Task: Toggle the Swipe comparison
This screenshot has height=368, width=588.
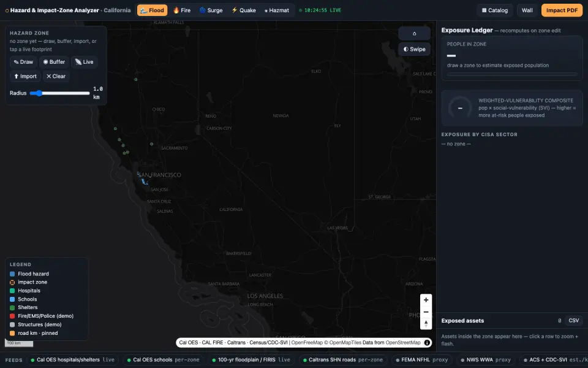Action: [x=415, y=49]
